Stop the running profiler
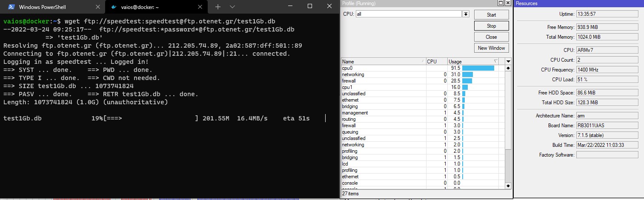The image size is (644, 200). pos(491,26)
